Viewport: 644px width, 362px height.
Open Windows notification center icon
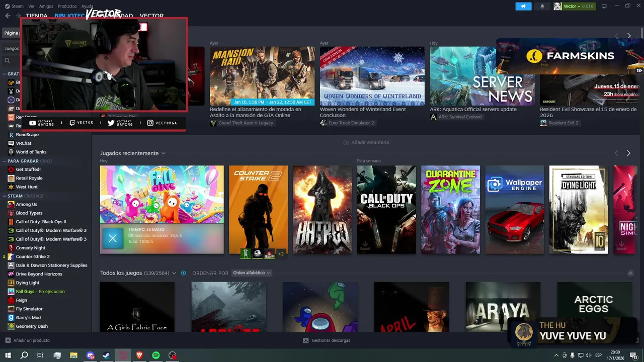[634, 355]
